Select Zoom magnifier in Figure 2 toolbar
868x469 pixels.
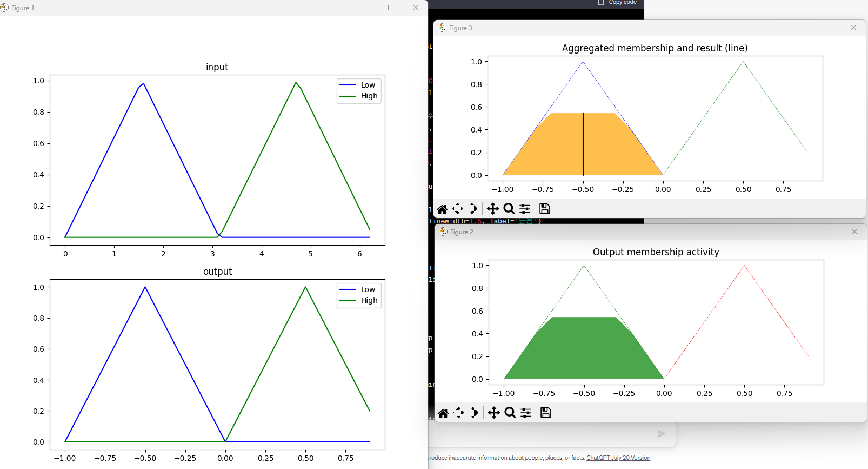point(510,413)
